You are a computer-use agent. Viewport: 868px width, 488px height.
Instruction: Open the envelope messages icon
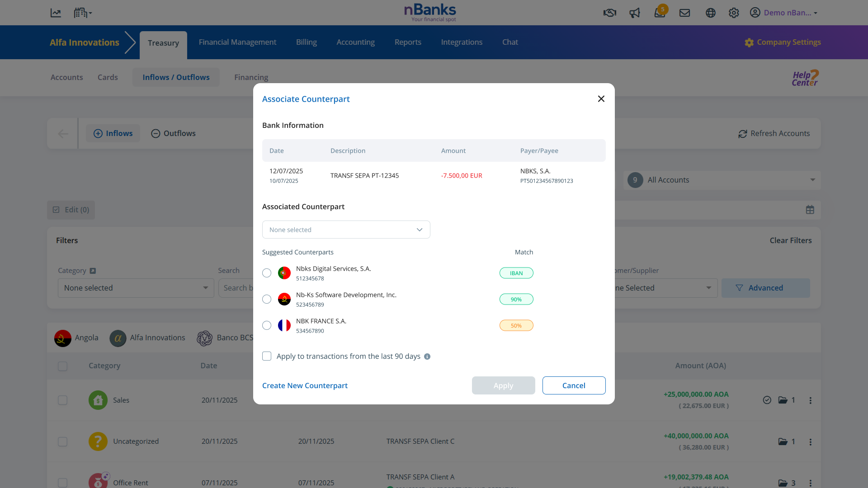(684, 13)
